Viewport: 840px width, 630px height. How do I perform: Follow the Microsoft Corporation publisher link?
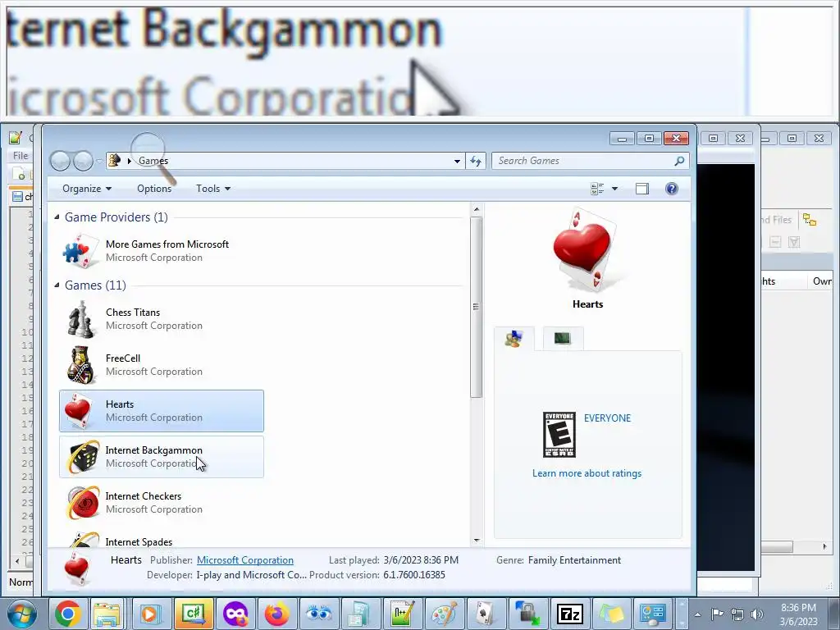coord(244,559)
